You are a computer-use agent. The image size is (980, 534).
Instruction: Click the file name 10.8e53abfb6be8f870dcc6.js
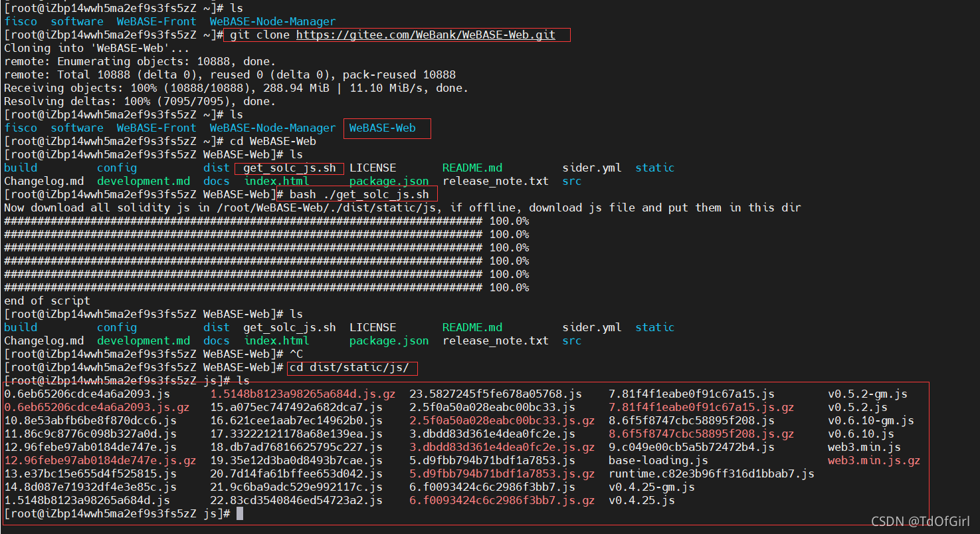click(x=90, y=420)
